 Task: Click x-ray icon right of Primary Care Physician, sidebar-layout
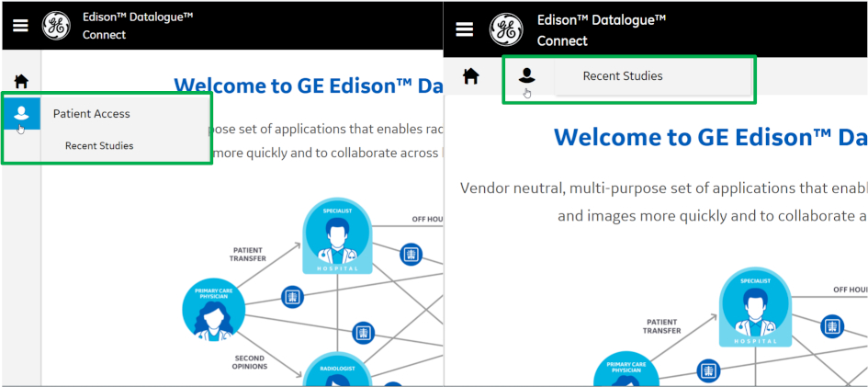(x=292, y=297)
